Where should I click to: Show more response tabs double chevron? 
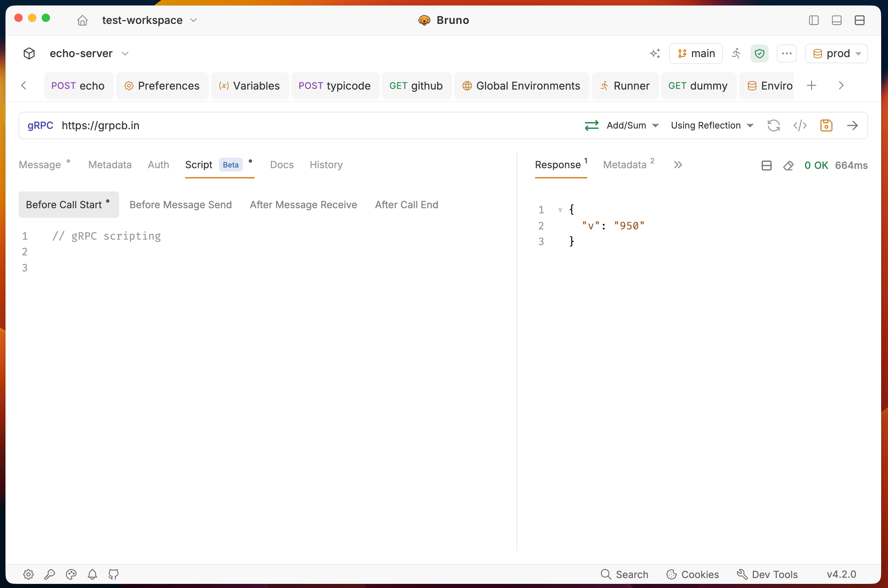[x=678, y=165]
